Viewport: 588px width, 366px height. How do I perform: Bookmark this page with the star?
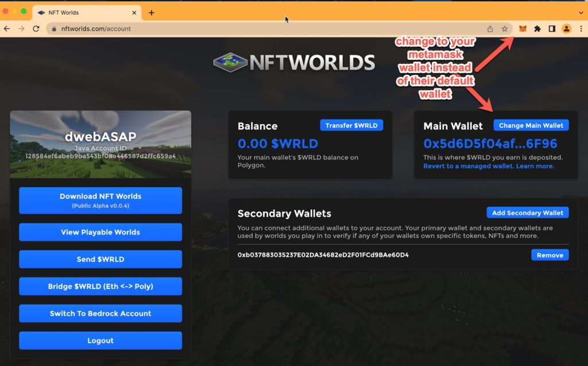(x=505, y=29)
